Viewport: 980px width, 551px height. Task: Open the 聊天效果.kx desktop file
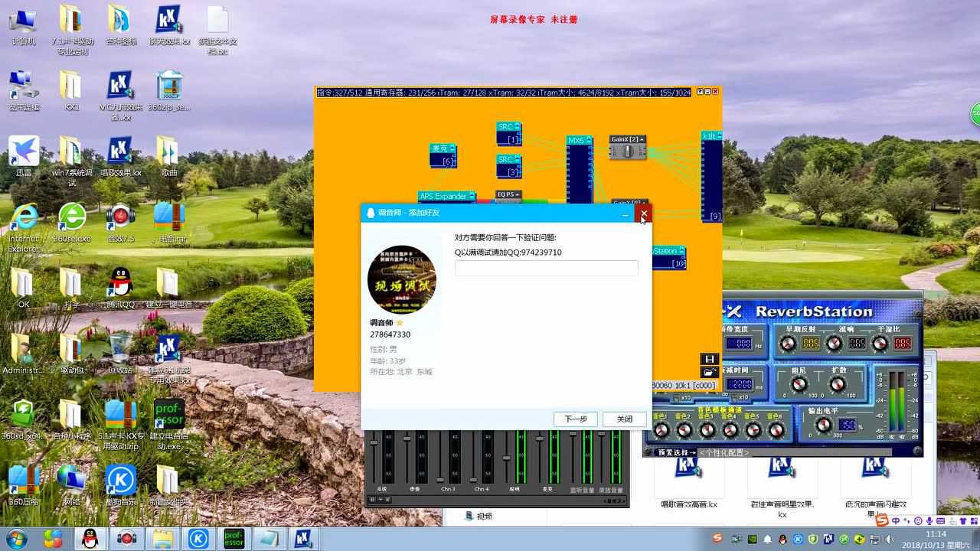168,26
